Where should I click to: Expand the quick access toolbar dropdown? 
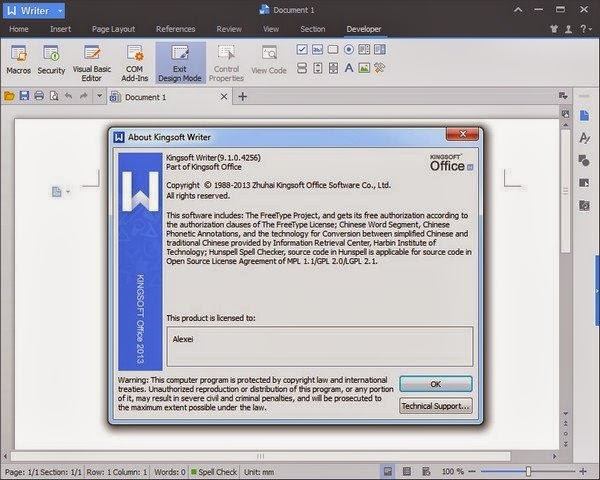pyautogui.click(x=99, y=96)
